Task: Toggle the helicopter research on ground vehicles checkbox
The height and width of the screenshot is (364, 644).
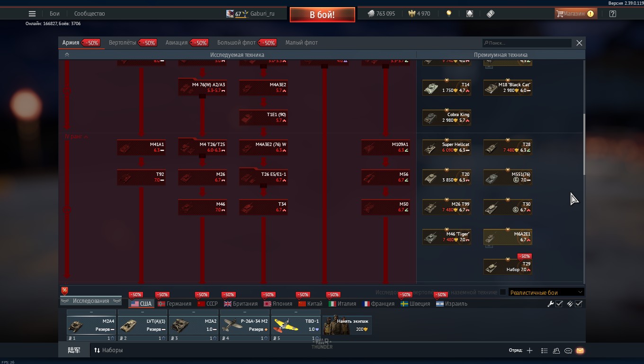Action: point(503,292)
